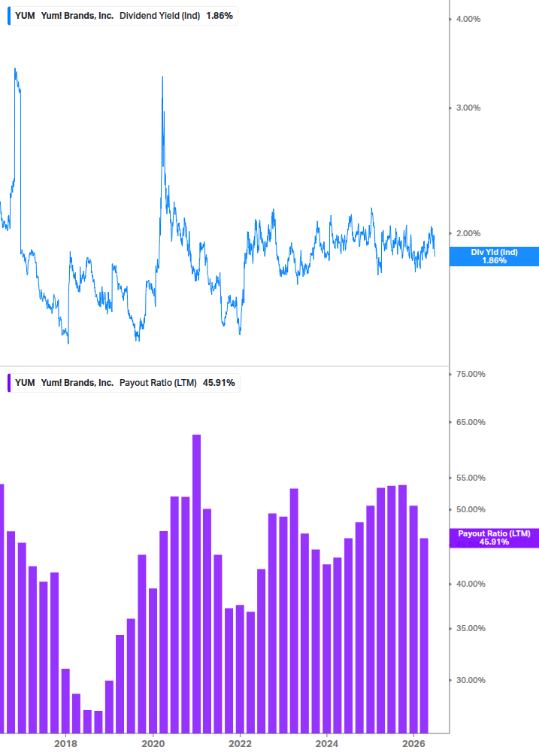The image size is (539, 756).
Task: Click the 2024 label on the time axis
Action: [326, 744]
